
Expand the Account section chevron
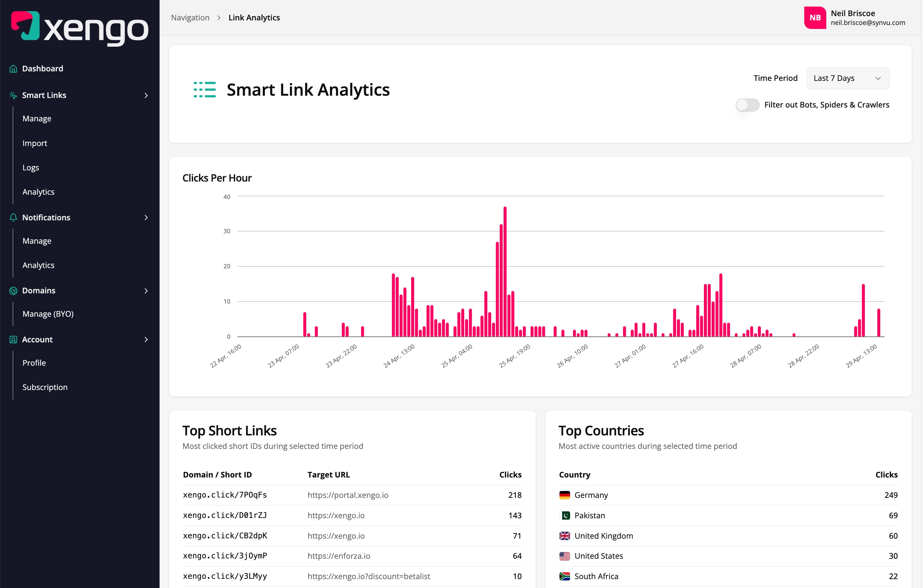point(146,340)
